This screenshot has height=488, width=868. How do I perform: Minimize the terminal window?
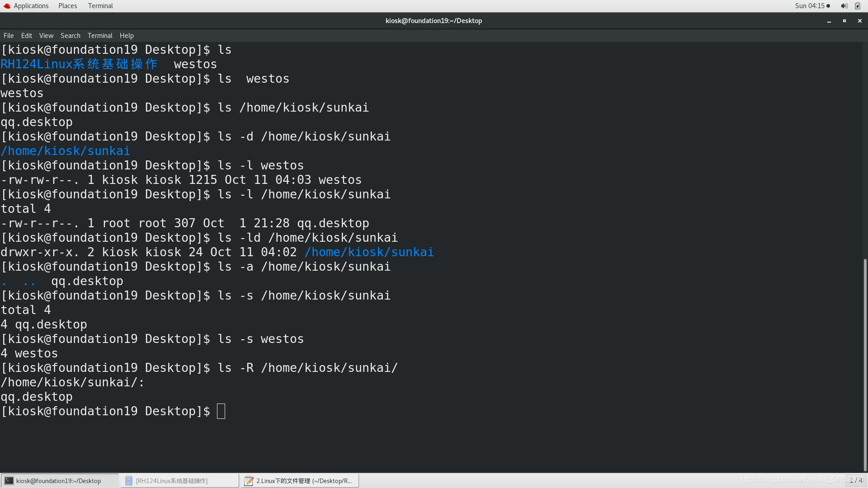(x=829, y=21)
